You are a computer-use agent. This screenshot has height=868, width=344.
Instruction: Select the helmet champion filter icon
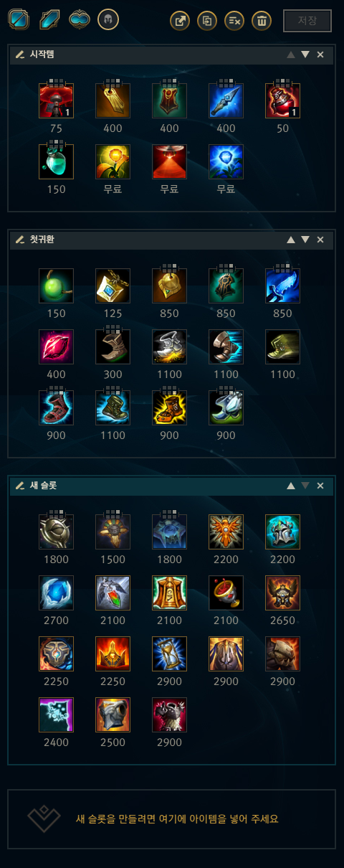[x=108, y=19]
